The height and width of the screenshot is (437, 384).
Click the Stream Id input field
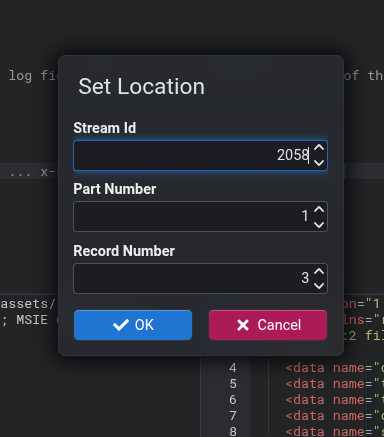(x=200, y=155)
